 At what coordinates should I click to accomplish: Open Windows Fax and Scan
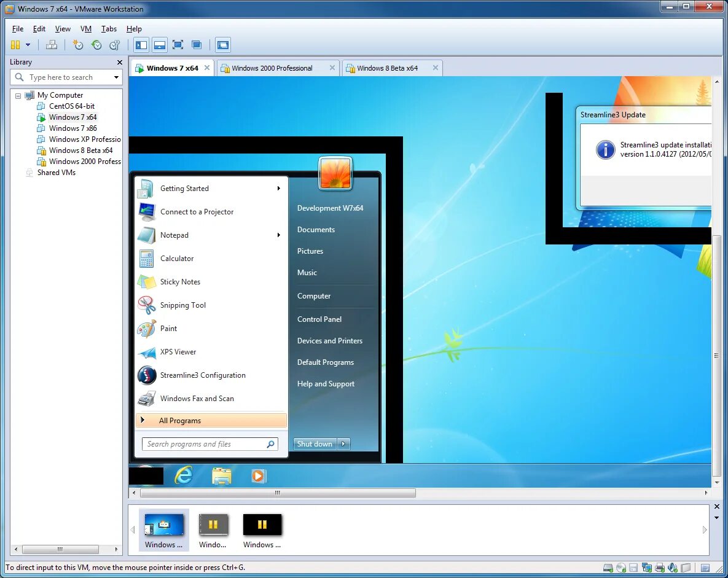[211, 398]
